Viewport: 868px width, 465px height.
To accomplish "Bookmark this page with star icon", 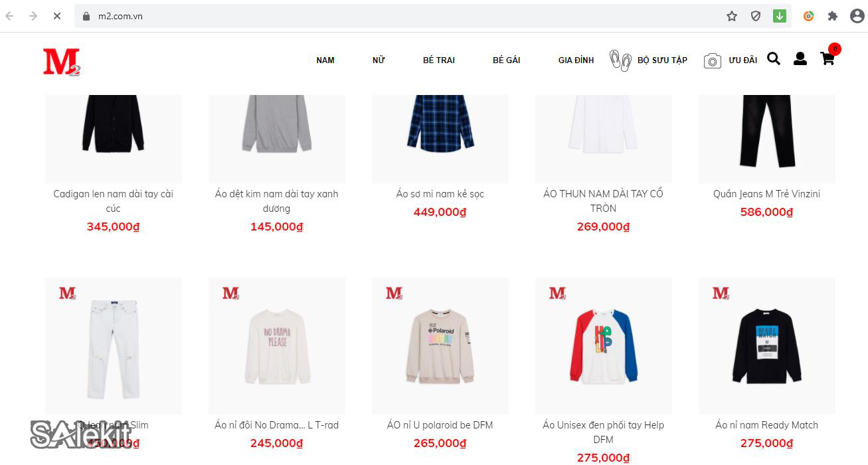I will coord(732,16).
